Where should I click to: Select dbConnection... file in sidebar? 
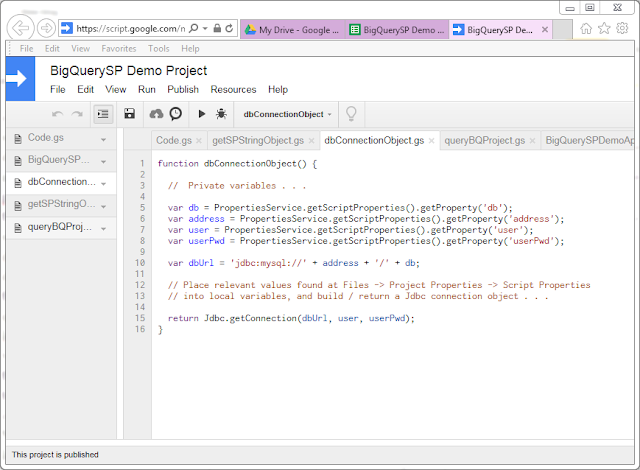click(62, 182)
